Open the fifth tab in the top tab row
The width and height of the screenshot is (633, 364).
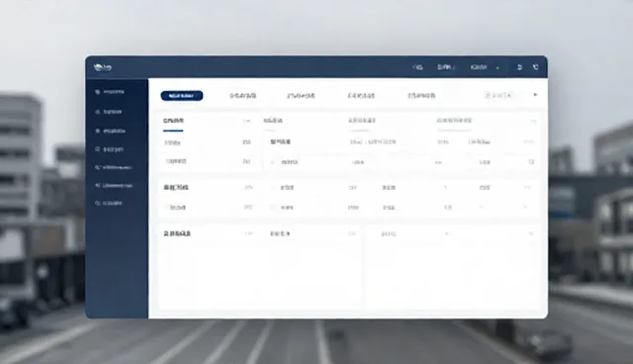[421, 96]
